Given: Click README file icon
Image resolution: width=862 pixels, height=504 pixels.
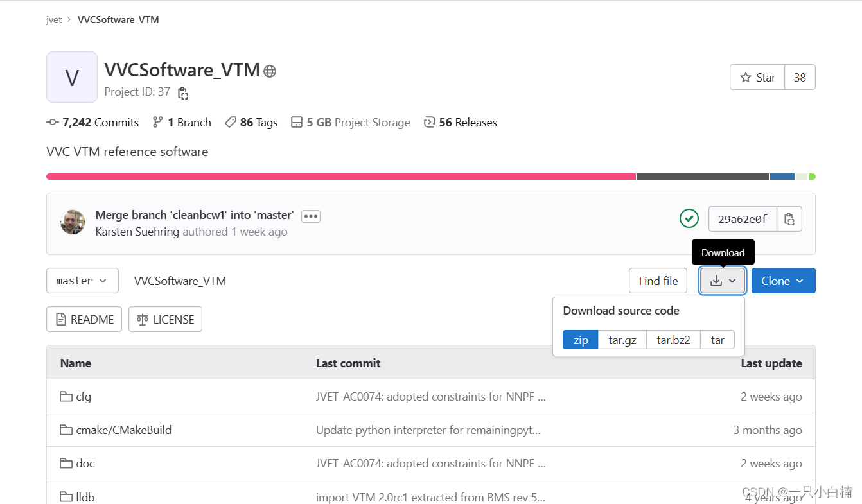Looking at the screenshot, I should [x=61, y=319].
